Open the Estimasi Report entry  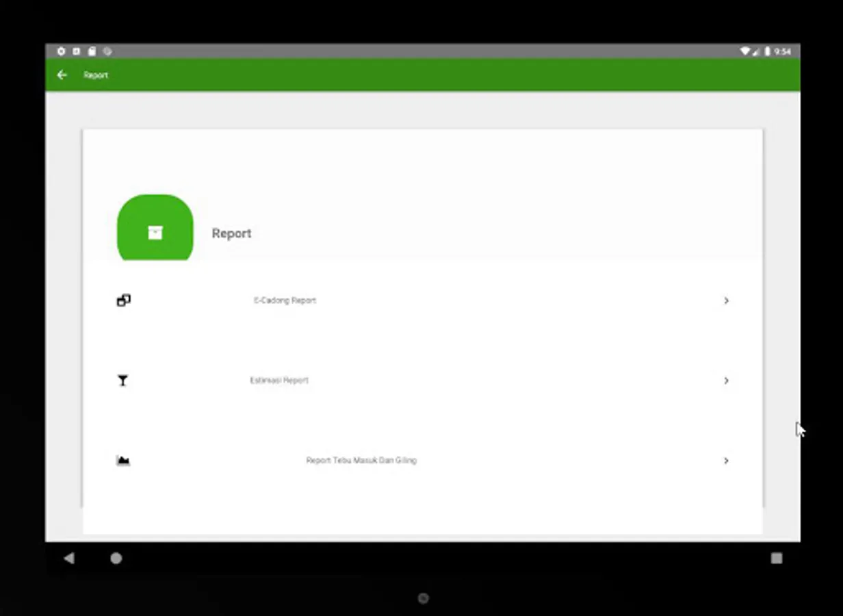[x=422, y=381]
